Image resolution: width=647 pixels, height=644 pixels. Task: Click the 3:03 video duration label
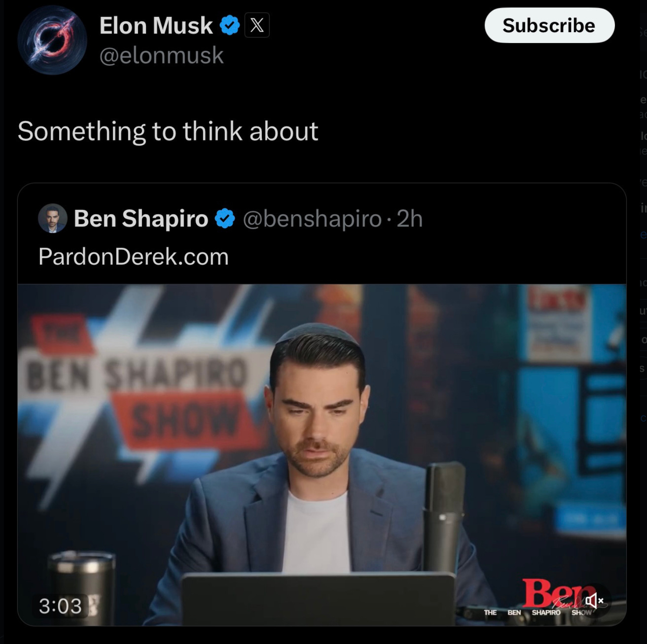click(x=60, y=606)
